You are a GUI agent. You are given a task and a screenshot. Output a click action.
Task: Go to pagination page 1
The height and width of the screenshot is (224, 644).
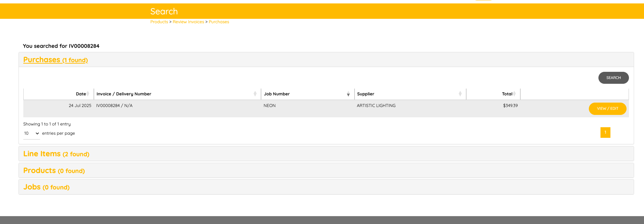(605, 132)
